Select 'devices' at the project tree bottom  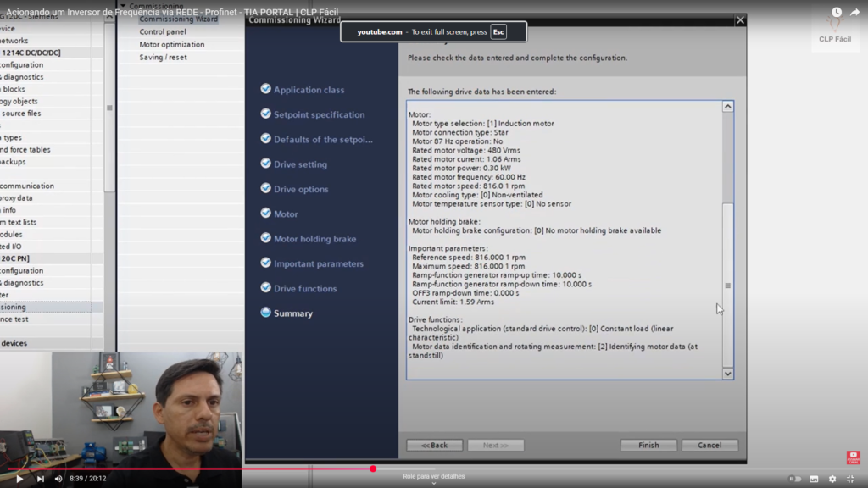14,344
